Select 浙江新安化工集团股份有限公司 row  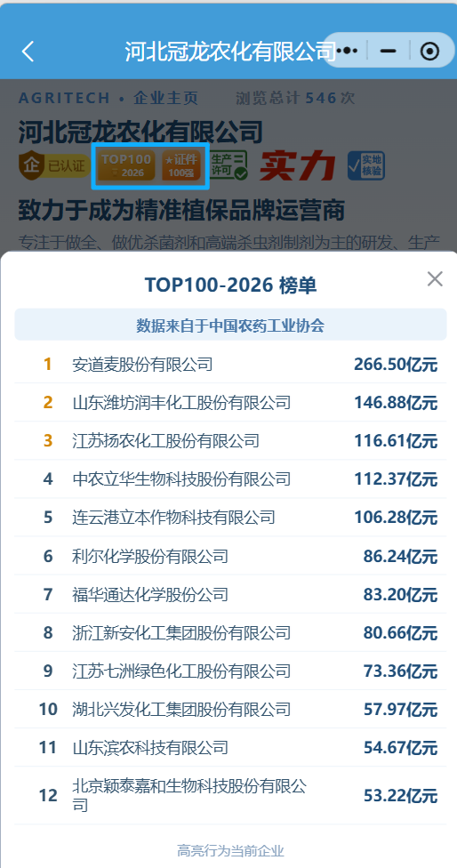pyautogui.click(x=230, y=632)
